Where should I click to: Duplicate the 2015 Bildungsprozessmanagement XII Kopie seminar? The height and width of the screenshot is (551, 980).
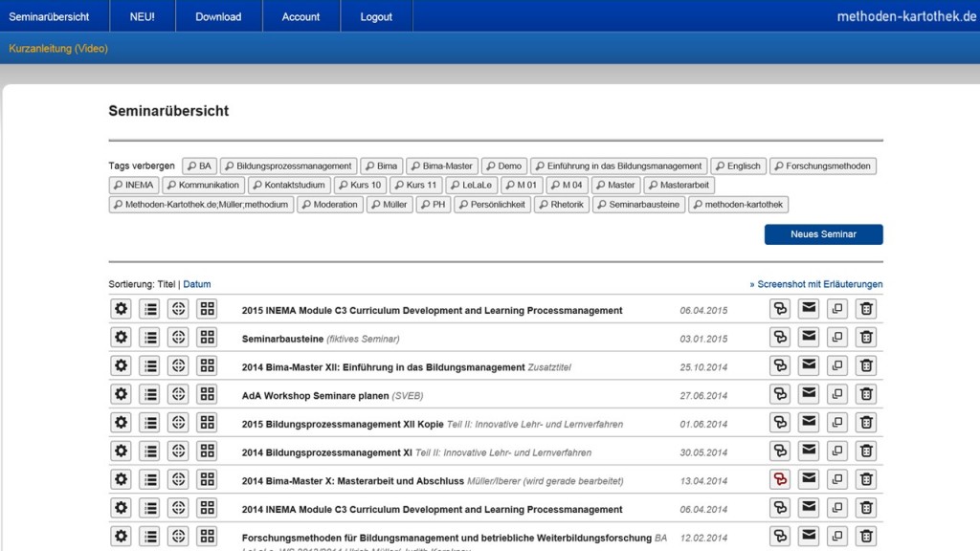click(x=837, y=423)
